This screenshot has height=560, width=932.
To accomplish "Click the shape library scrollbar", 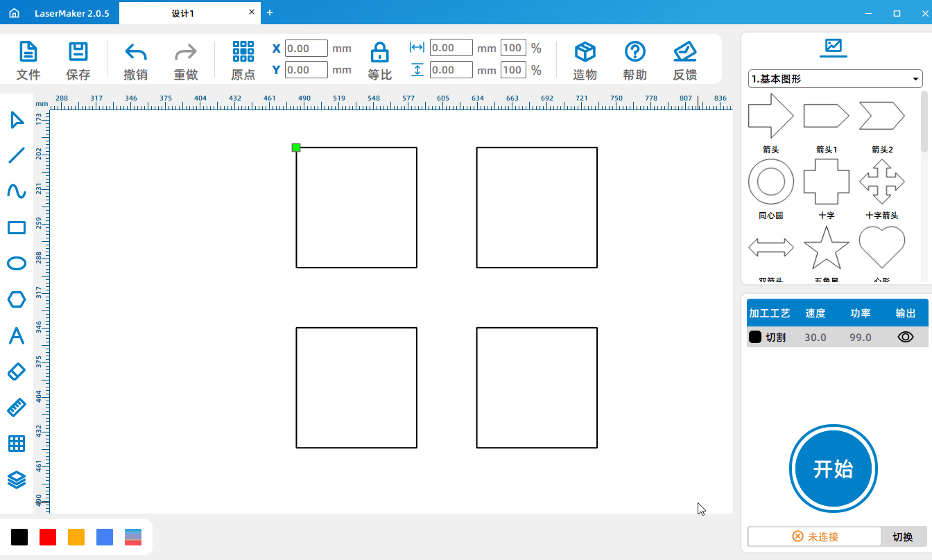I will tap(924, 122).
